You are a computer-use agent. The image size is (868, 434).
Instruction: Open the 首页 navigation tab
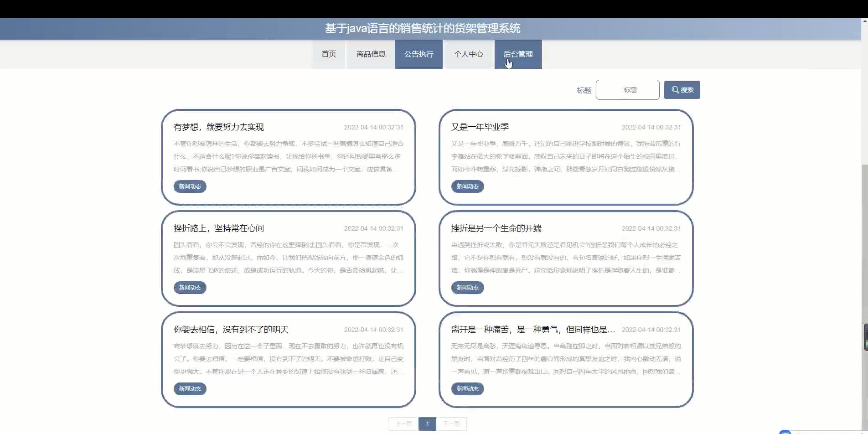click(x=329, y=54)
